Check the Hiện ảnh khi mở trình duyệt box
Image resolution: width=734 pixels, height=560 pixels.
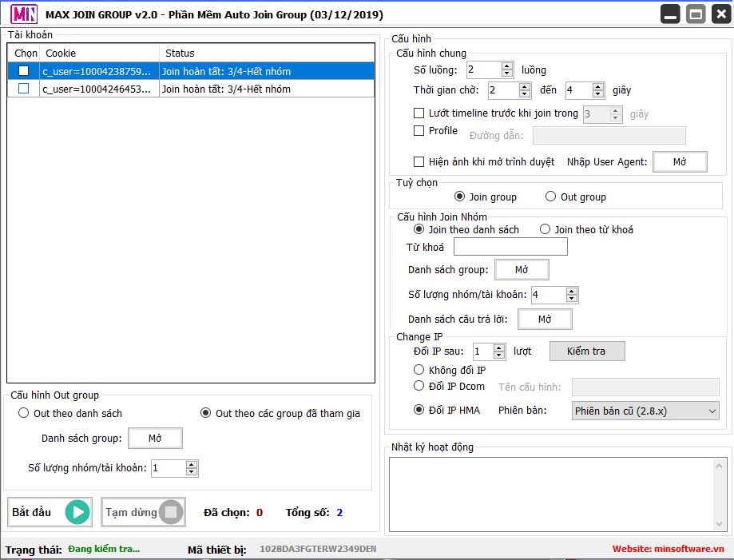tap(419, 162)
